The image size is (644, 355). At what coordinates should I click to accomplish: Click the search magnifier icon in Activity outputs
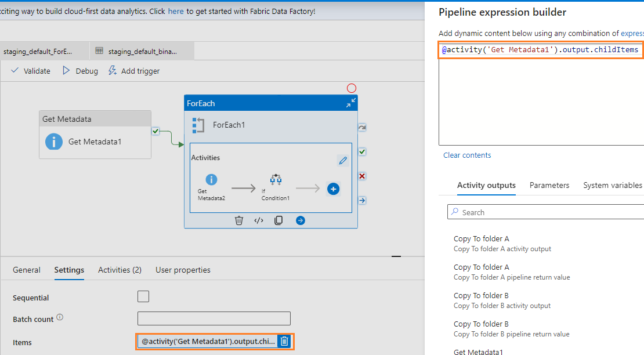point(455,212)
